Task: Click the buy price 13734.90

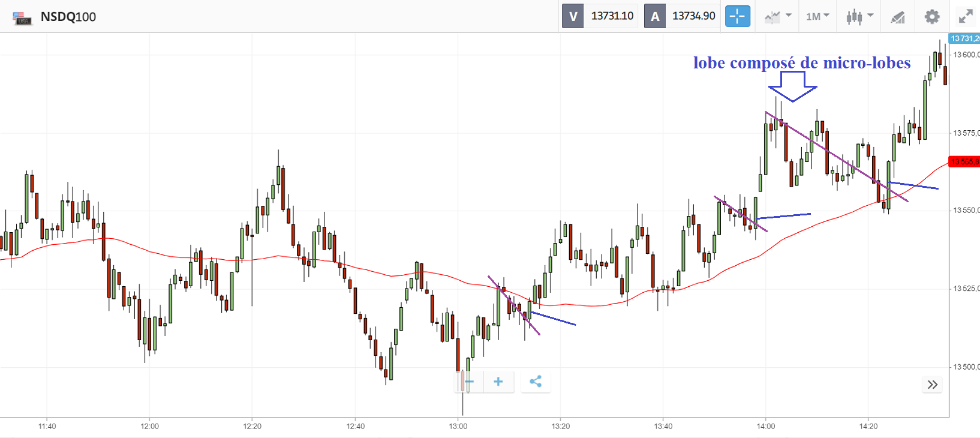Action: [693, 16]
